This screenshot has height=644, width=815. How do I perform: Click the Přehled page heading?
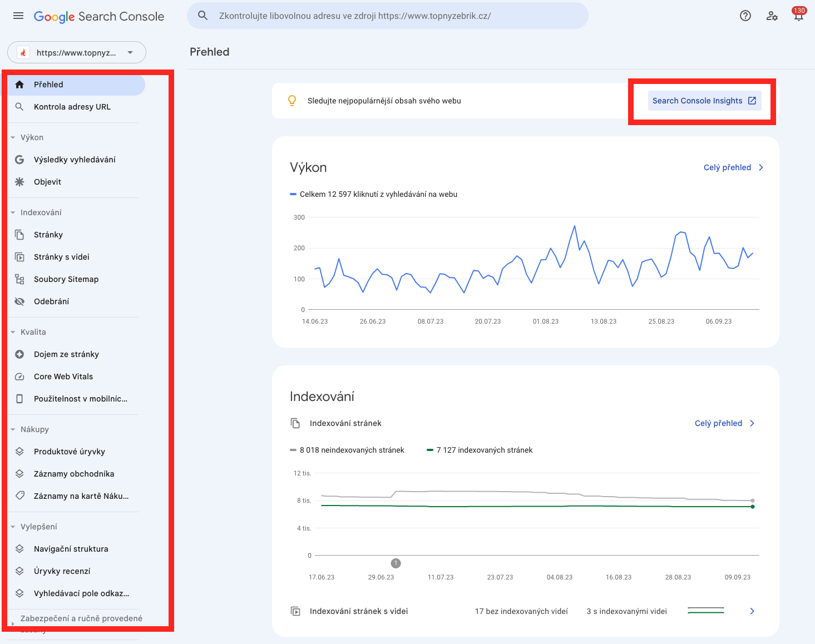coord(210,52)
